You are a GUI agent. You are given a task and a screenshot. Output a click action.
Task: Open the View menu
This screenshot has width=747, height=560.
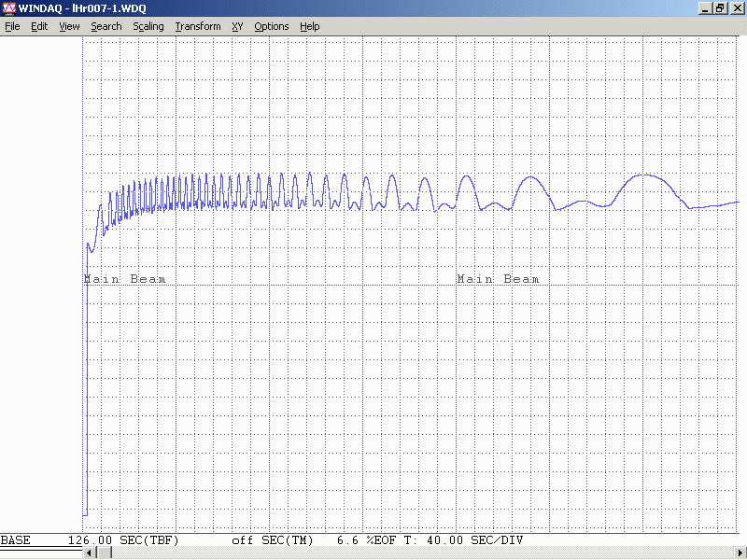tap(69, 26)
